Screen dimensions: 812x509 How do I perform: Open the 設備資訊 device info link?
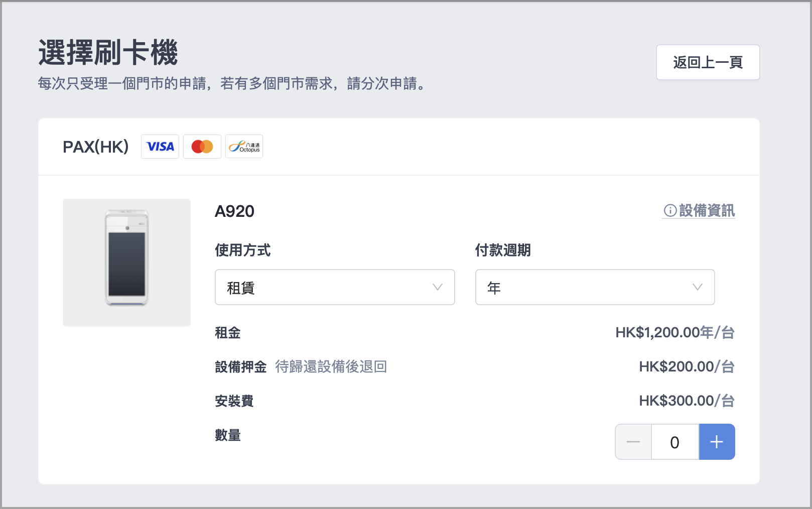tap(699, 211)
